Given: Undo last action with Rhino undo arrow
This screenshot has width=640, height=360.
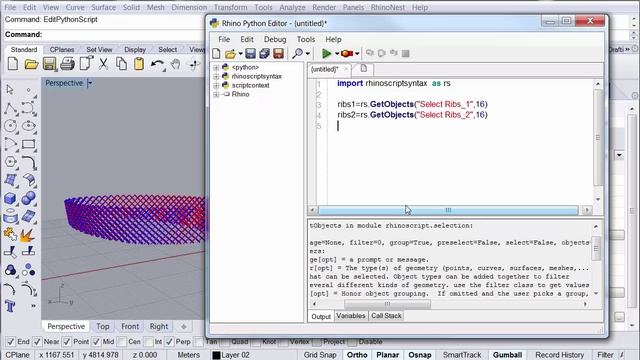Looking at the screenshot, I should click(157, 64).
